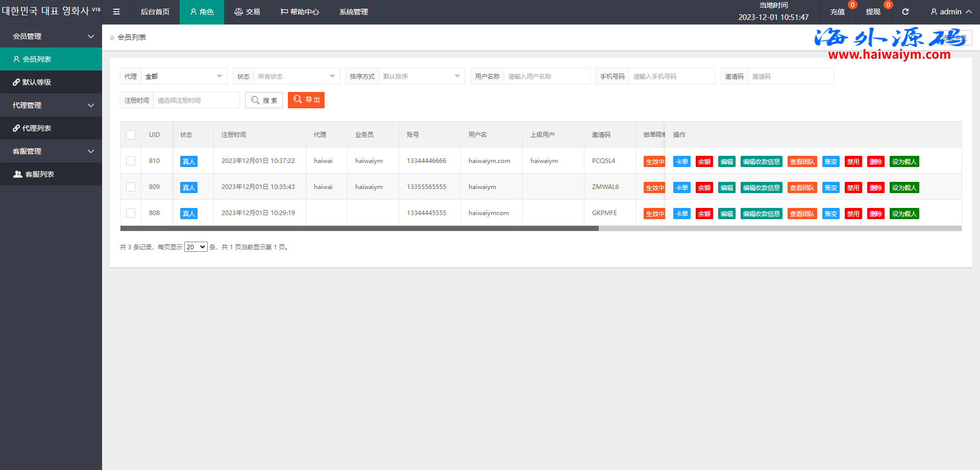Click the refresh icon in top bar

[905, 12]
